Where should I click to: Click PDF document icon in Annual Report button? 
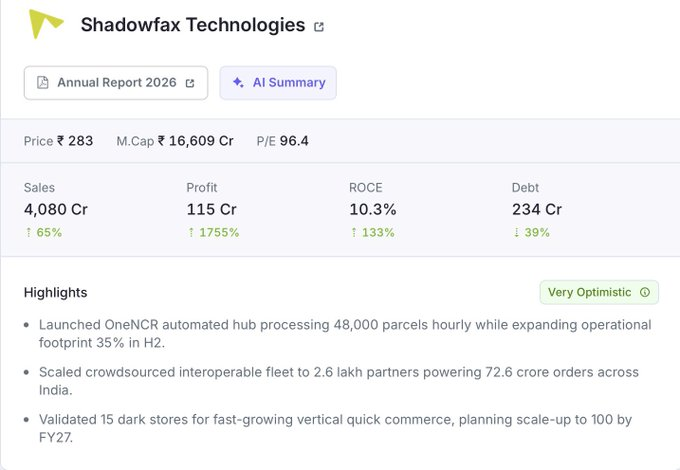click(x=42, y=82)
